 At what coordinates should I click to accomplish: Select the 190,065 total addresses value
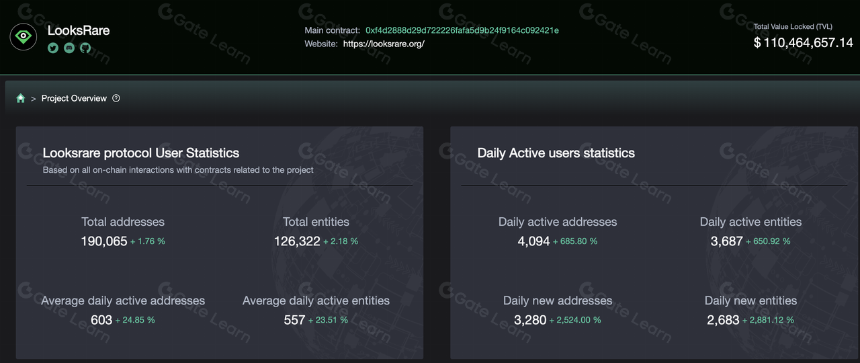(x=104, y=241)
